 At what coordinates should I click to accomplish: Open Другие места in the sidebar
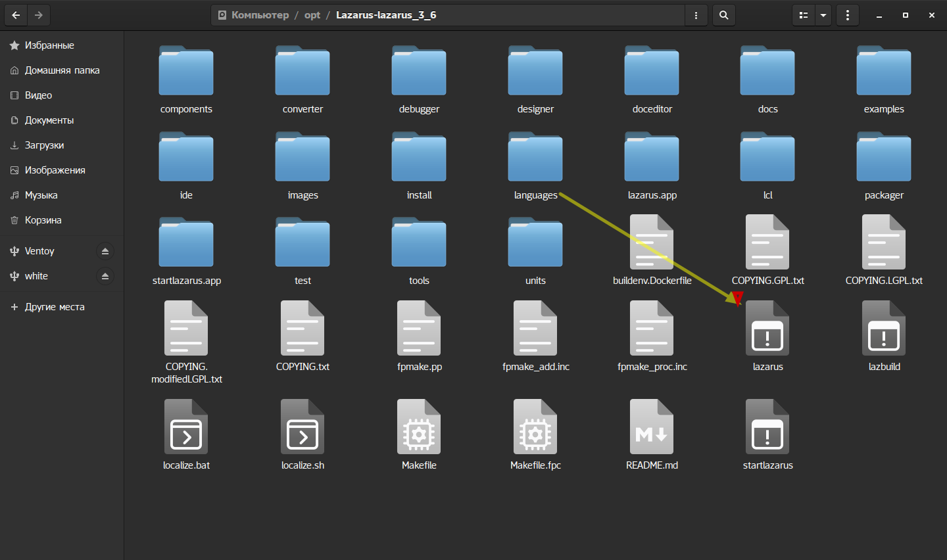(62, 307)
